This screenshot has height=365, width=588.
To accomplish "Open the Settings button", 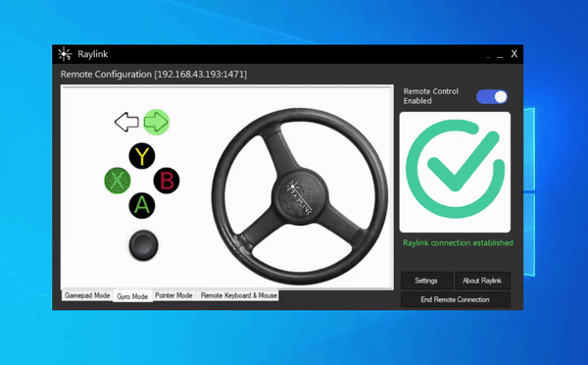I will 426,281.
